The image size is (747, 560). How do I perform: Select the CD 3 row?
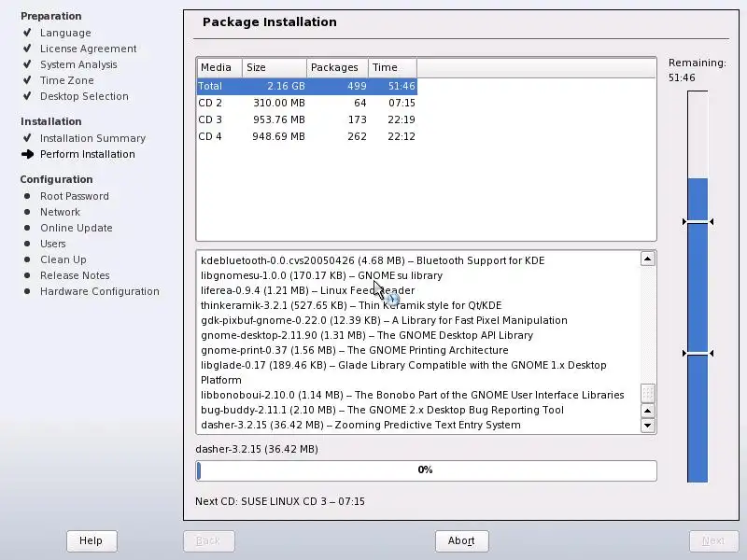[307, 119]
